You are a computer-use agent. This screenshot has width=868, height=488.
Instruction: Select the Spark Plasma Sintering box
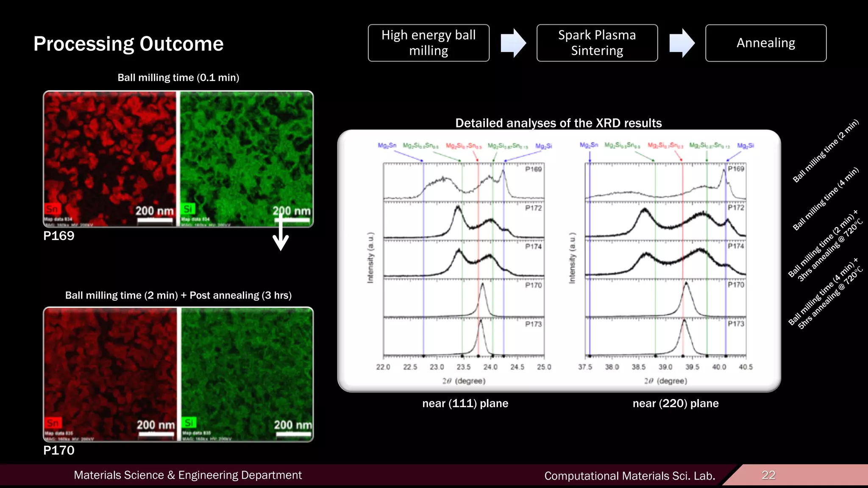click(597, 43)
